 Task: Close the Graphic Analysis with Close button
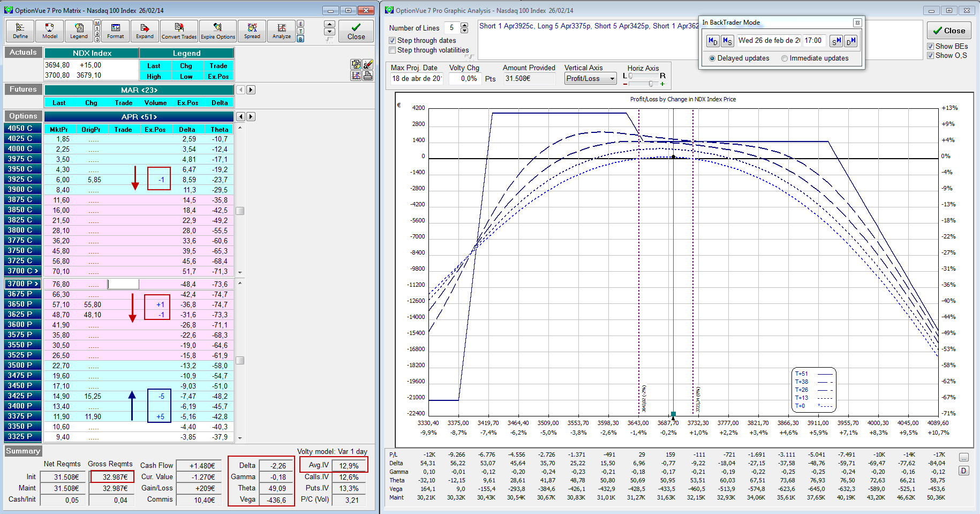click(x=949, y=31)
